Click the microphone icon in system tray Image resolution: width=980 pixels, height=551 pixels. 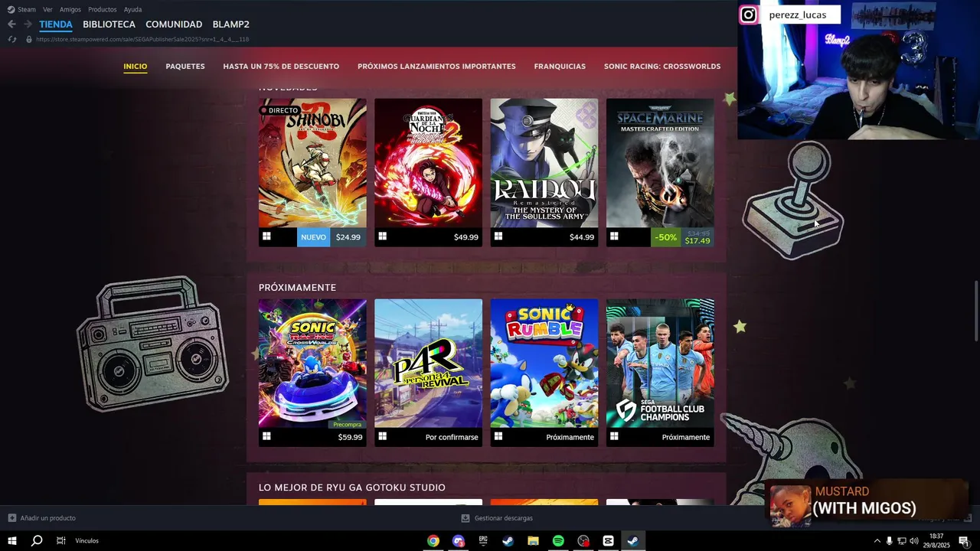889,541
